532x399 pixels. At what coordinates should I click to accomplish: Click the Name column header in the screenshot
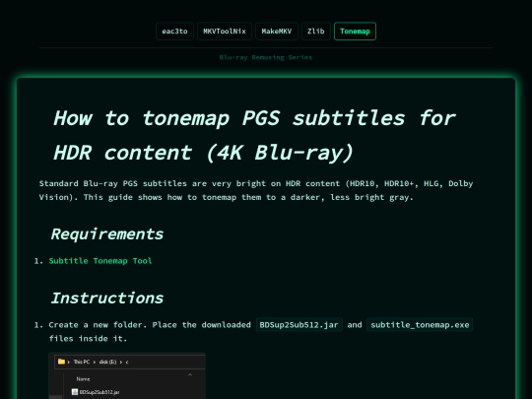[83, 379]
